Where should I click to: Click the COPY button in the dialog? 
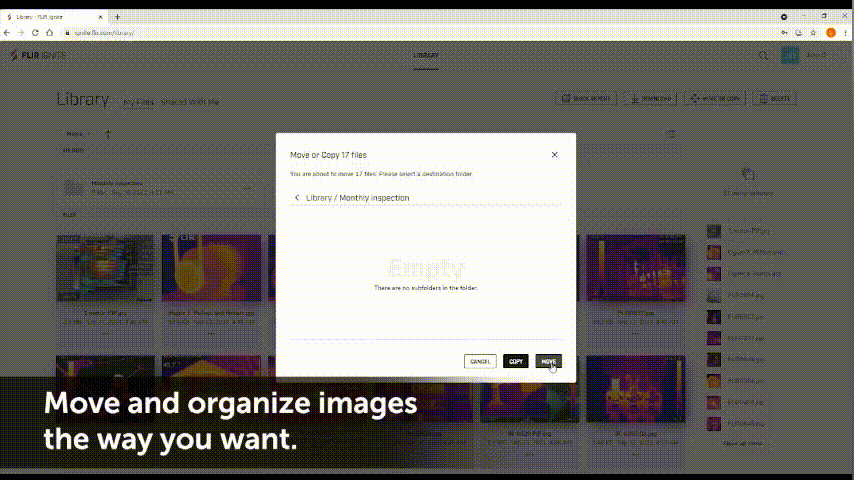pos(515,361)
